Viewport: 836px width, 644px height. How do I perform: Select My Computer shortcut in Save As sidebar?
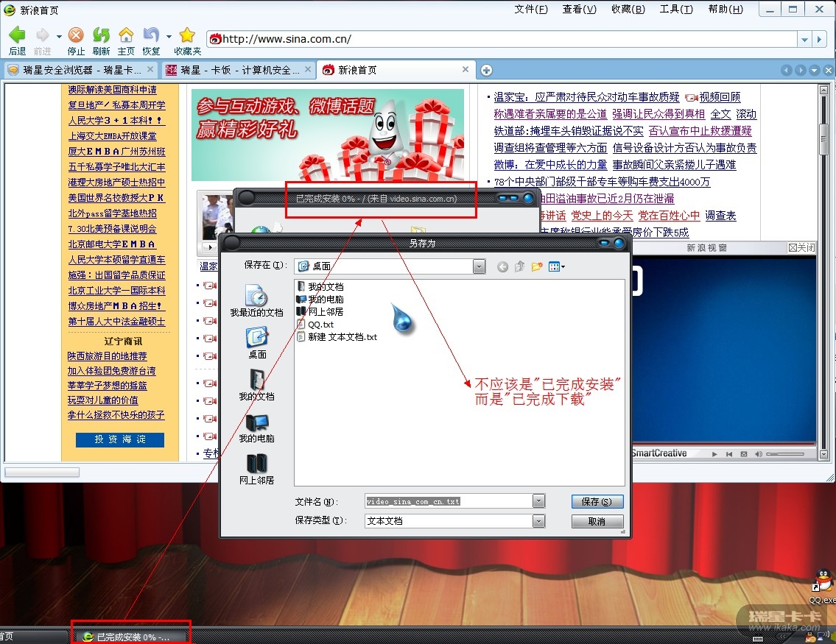pyautogui.click(x=256, y=427)
